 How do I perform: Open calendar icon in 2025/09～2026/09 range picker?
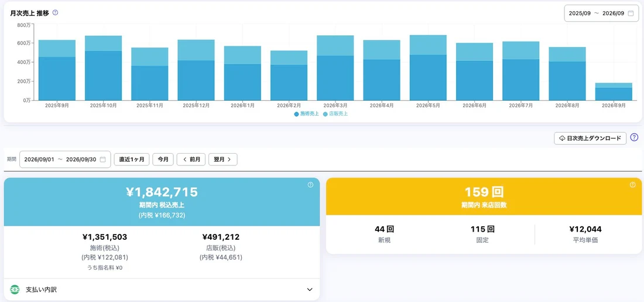point(631,13)
